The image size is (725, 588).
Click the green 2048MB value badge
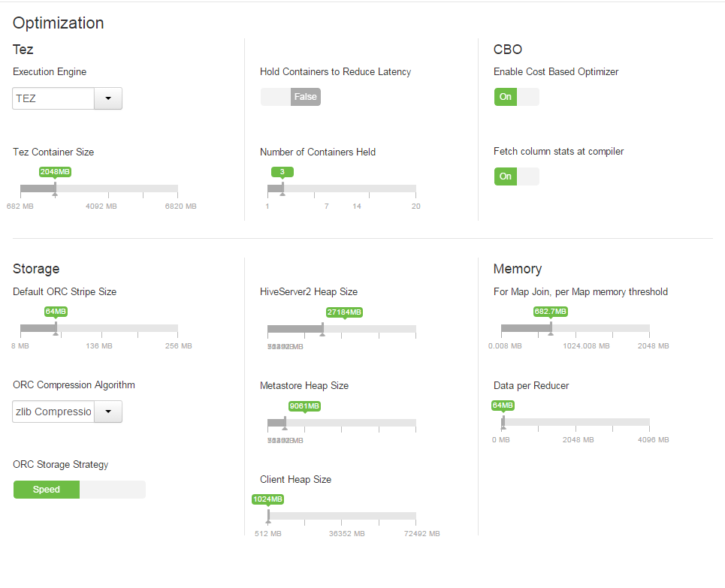(55, 171)
